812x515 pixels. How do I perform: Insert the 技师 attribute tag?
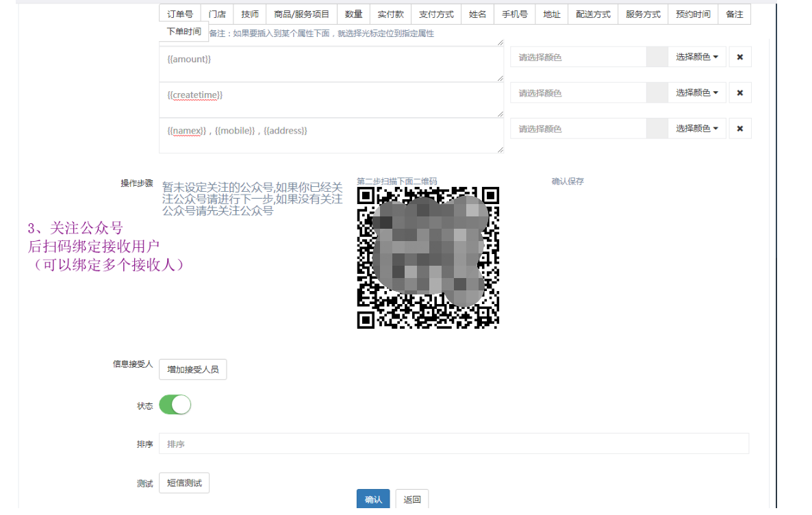pyautogui.click(x=250, y=14)
